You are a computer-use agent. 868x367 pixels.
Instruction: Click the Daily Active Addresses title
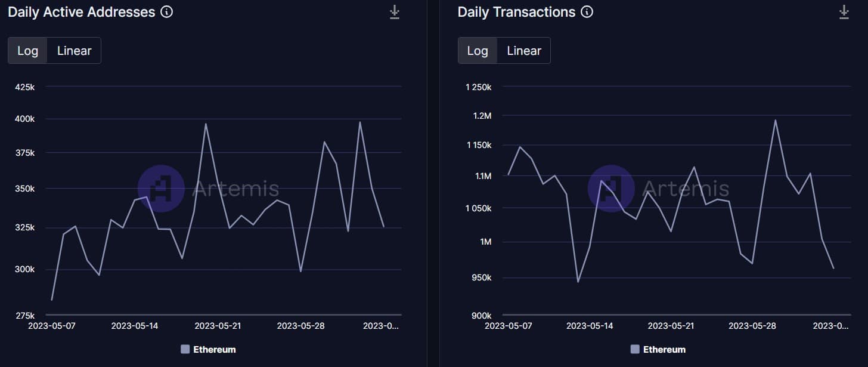pos(82,12)
